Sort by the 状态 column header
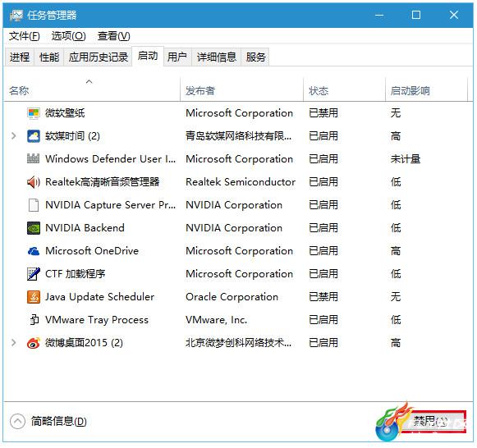Screen dimensions: 477x448 (x=344, y=89)
